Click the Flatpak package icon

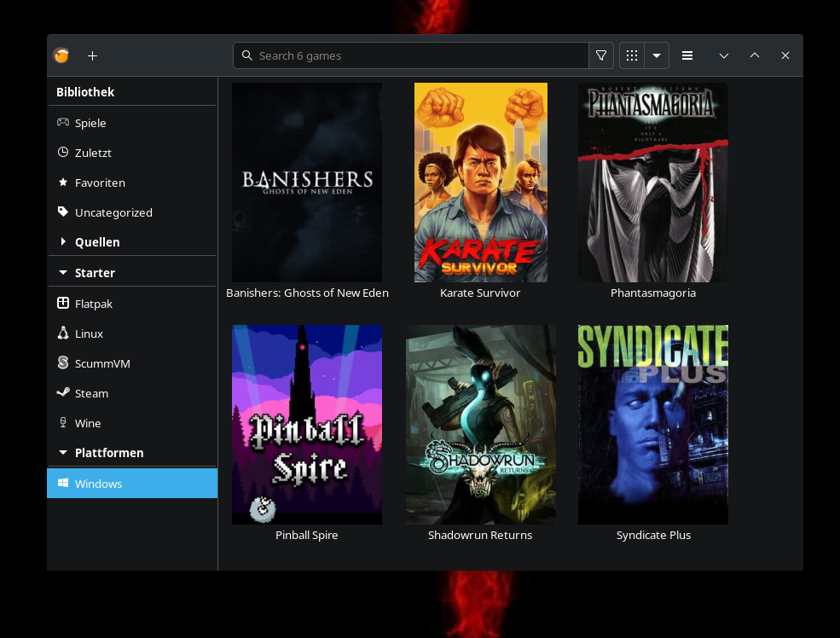62,303
